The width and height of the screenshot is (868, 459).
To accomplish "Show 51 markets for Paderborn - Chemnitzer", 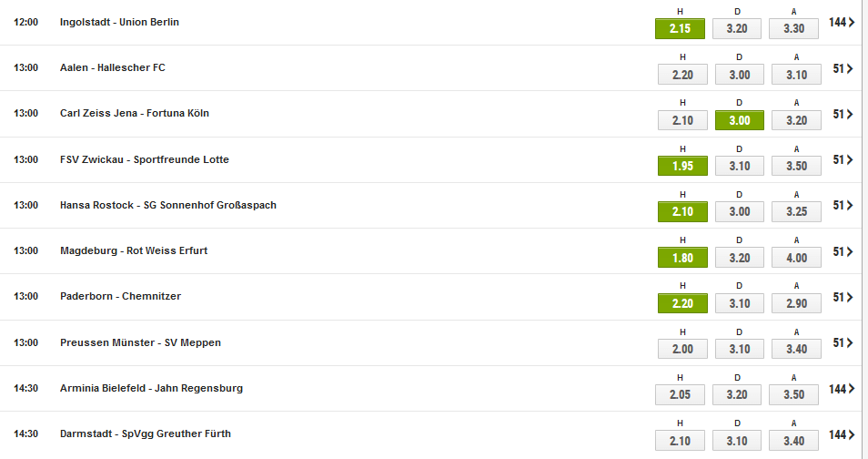I will pos(843,297).
